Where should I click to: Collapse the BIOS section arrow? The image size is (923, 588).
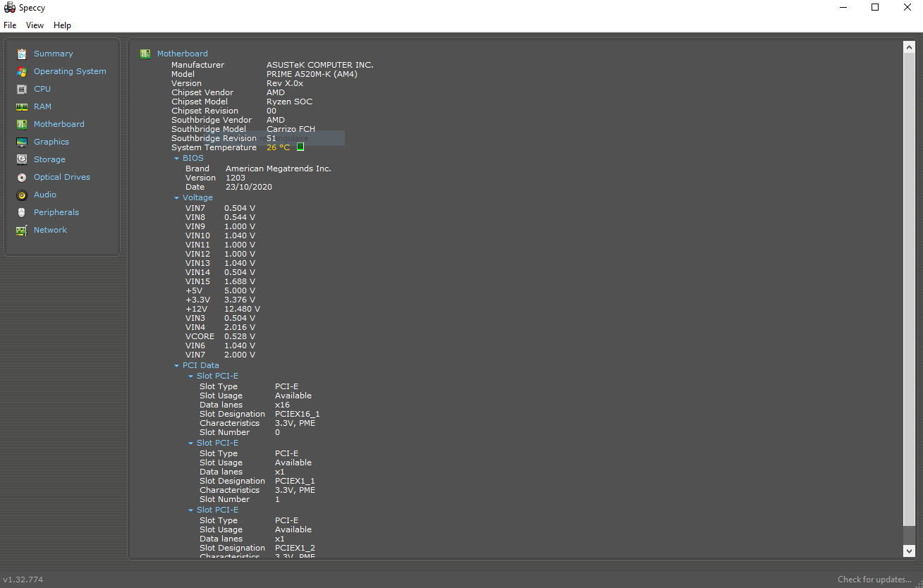point(177,159)
